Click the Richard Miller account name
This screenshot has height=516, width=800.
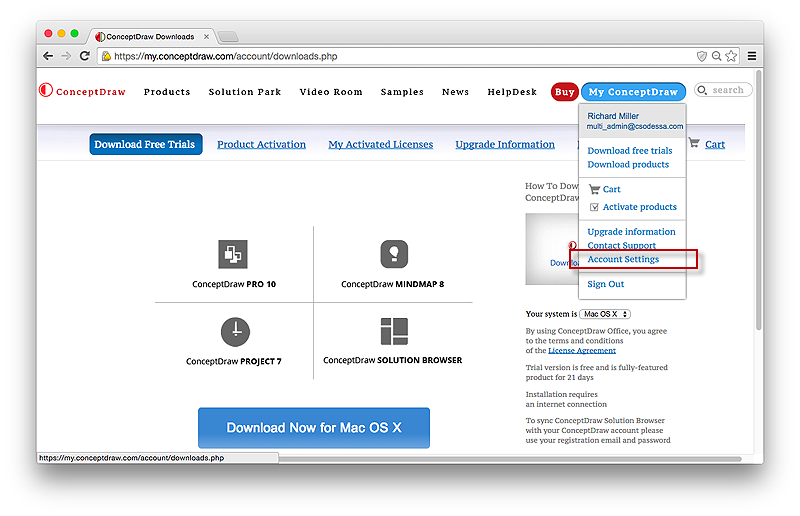(613, 116)
